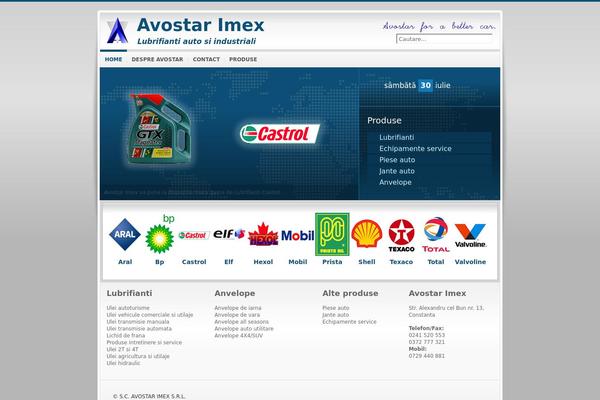Image resolution: width=600 pixels, height=400 pixels.
Task: Open the Ulei 2T si 4T link
Action: (122, 349)
